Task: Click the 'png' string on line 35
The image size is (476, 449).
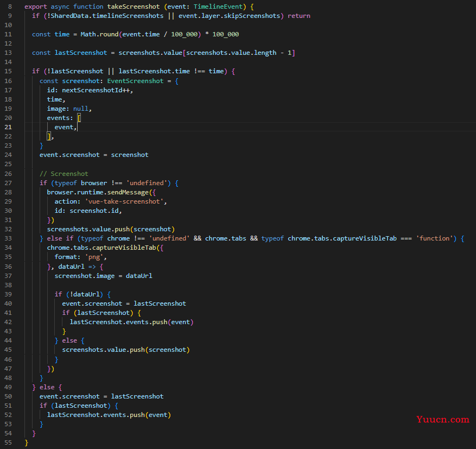Action: point(94,257)
